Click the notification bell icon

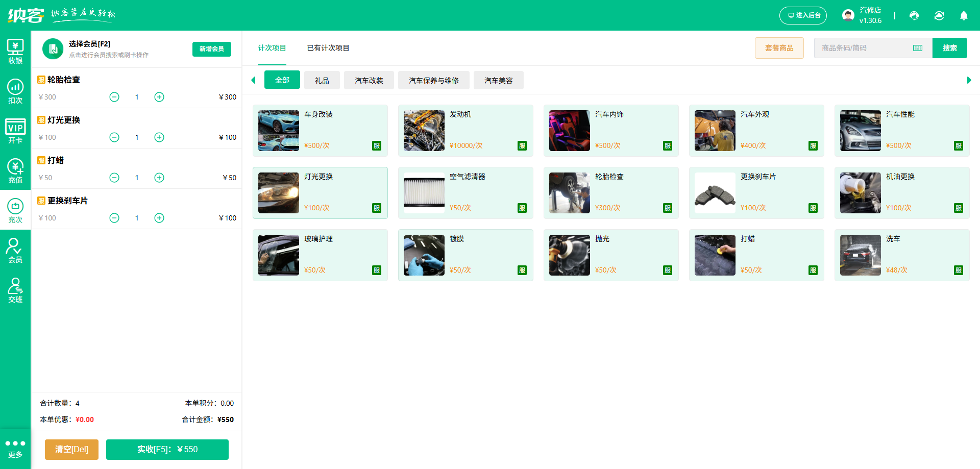pos(964,16)
